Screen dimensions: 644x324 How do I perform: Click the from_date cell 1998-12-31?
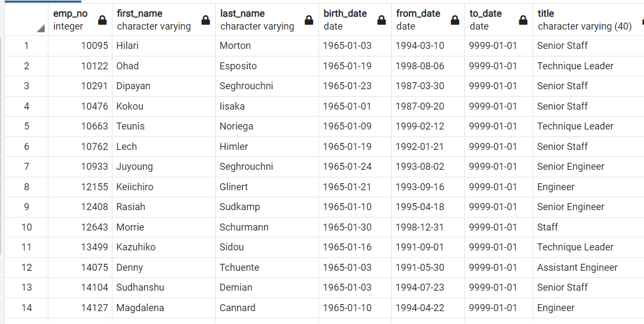click(420, 227)
